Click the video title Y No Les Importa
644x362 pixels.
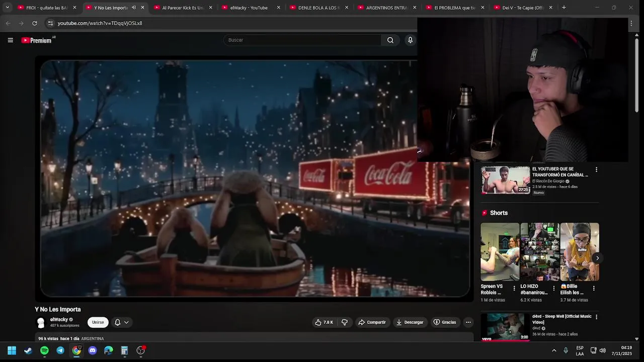(x=58, y=309)
